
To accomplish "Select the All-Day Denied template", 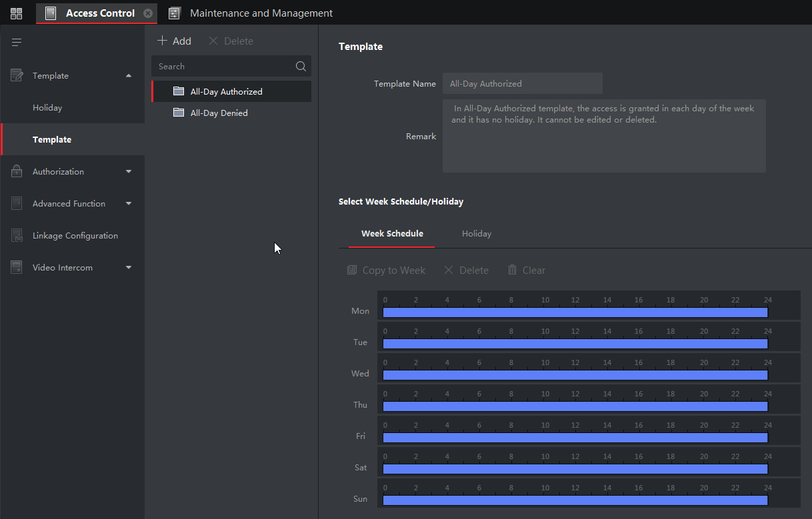I will tap(219, 113).
